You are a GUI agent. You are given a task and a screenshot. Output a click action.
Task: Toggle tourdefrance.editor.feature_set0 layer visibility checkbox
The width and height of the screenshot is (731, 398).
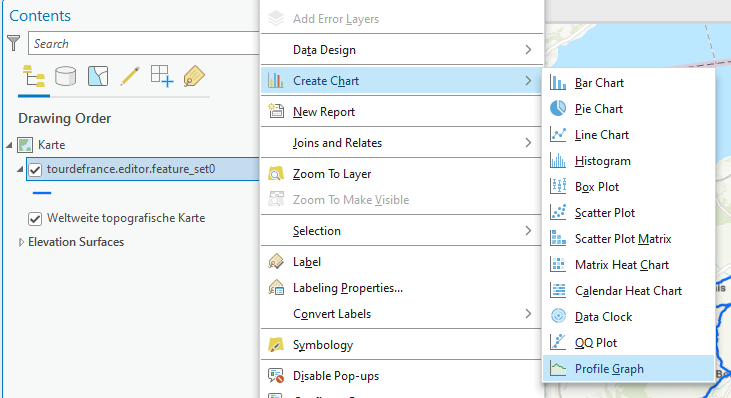pos(35,170)
